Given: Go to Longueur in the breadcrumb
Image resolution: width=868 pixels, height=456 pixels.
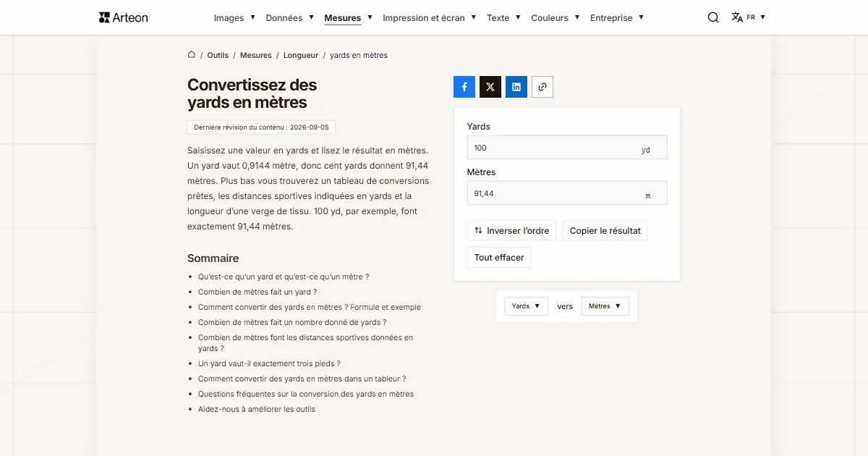Looking at the screenshot, I should [x=301, y=55].
